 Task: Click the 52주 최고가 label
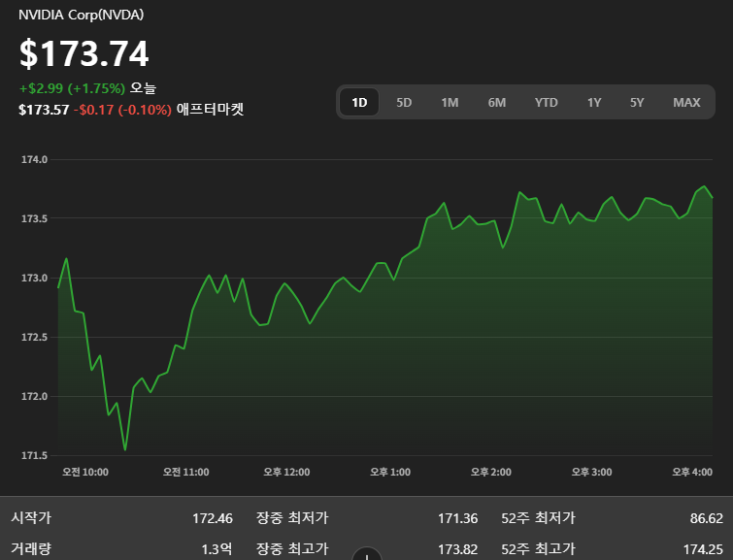pyautogui.click(x=538, y=548)
